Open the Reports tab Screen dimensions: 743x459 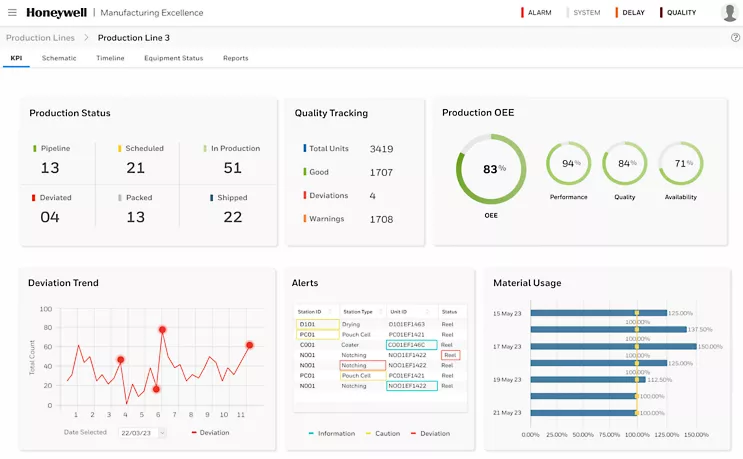[236, 58]
